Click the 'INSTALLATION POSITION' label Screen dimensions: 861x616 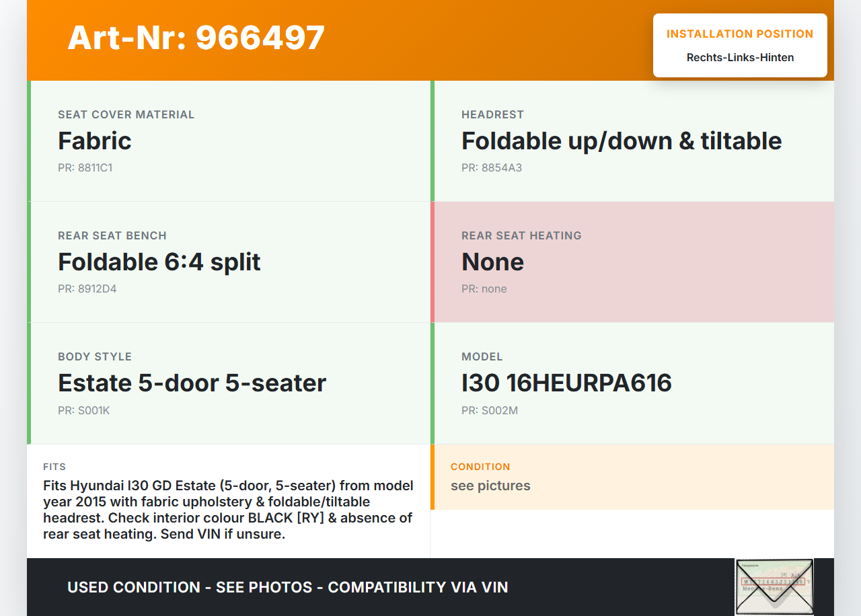click(740, 34)
